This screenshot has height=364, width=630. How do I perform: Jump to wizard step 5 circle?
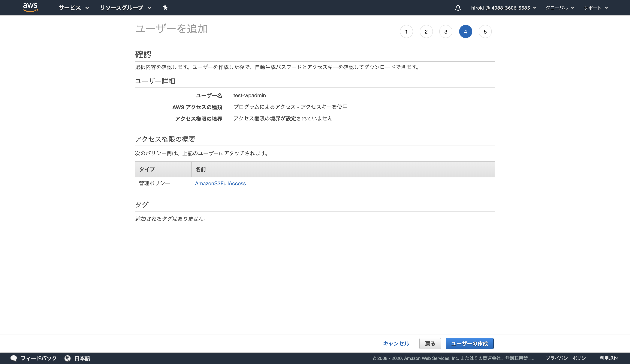(x=485, y=32)
